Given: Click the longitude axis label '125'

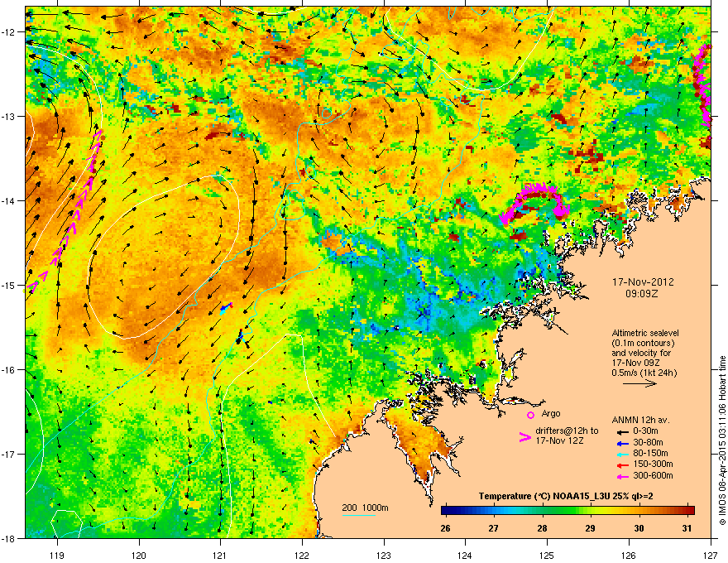Looking at the screenshot, I should pyautogui.click(x=547, y=555).
